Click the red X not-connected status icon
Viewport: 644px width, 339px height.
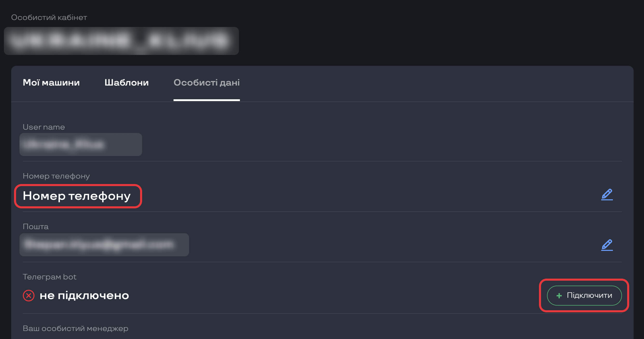29,295
